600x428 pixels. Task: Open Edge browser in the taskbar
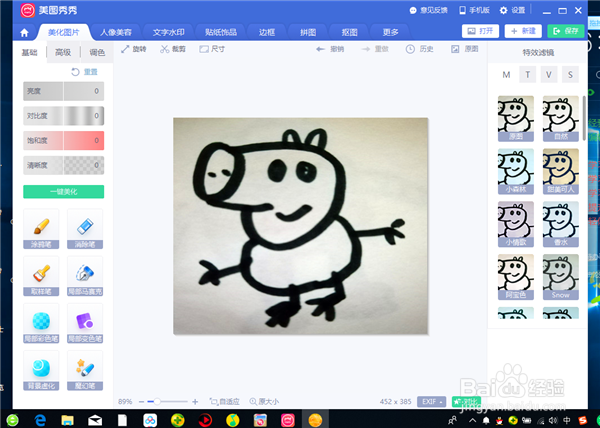point(40,420)
